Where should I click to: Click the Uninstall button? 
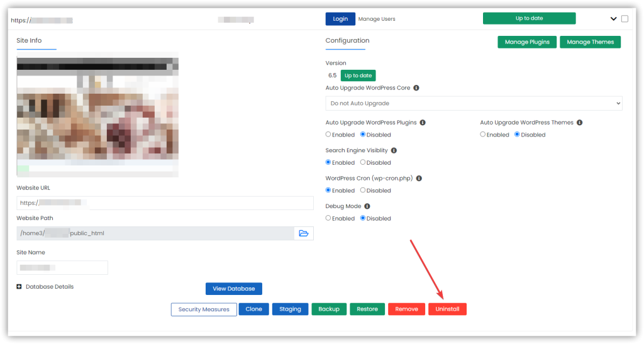tap(447, 309)
